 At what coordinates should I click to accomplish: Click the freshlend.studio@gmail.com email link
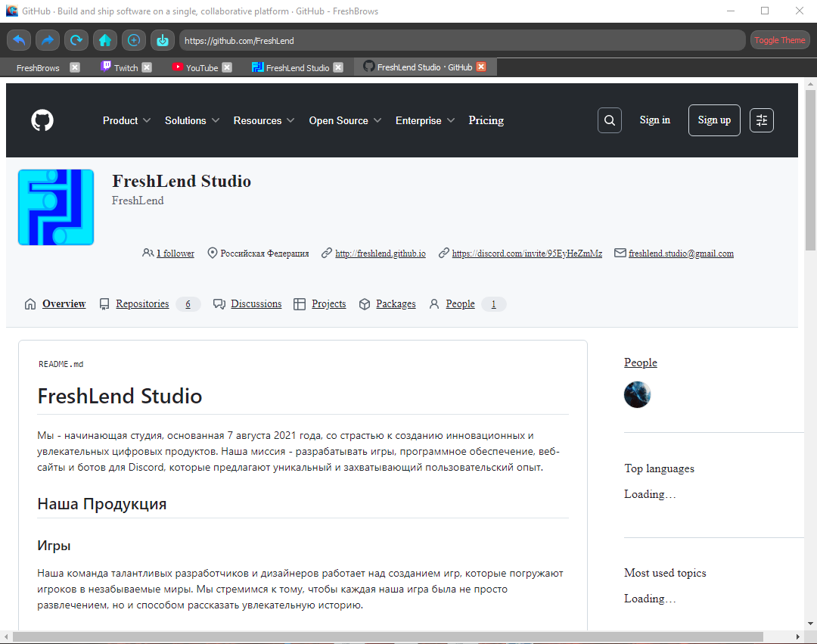681,254
